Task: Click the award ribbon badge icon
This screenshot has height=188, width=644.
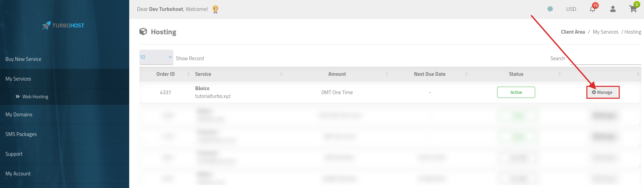Action: [215, 10]
